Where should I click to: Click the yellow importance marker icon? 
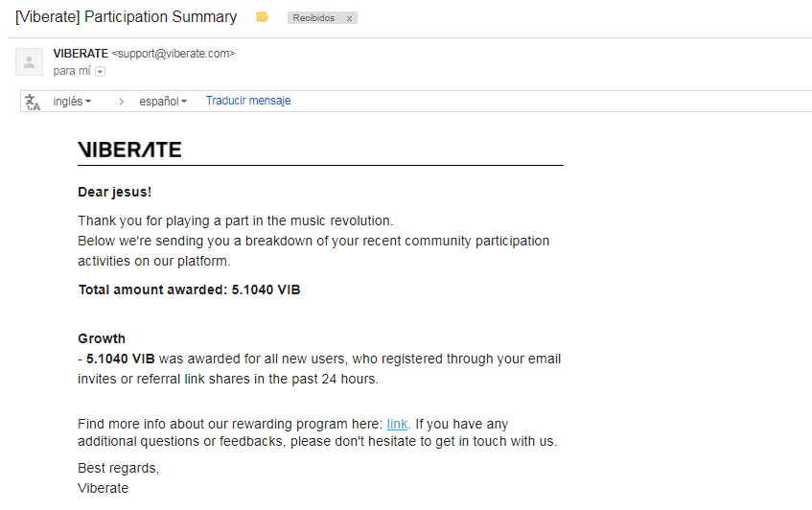click(263, 17)
